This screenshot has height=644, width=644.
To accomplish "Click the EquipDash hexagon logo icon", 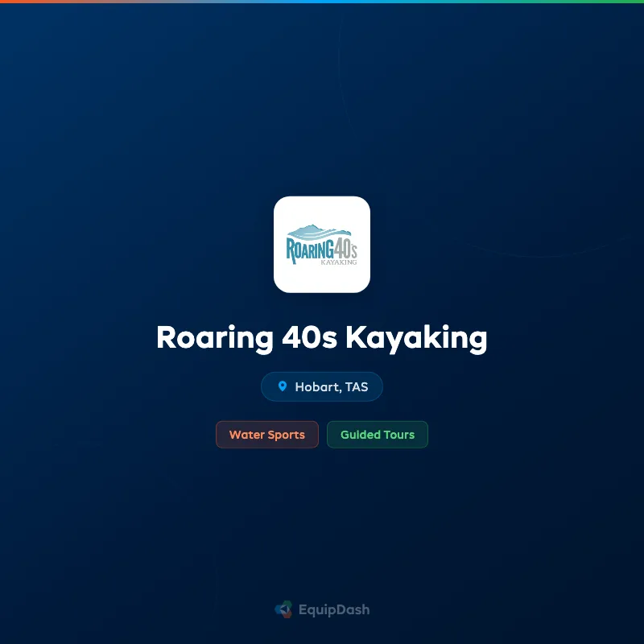I will click(x=283, y=609).
